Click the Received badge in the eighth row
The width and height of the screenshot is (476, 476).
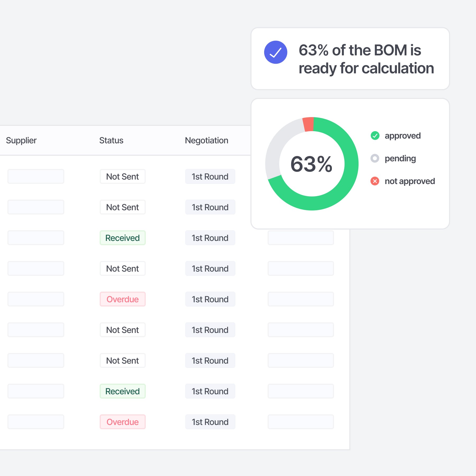click(x=123, y=391)
